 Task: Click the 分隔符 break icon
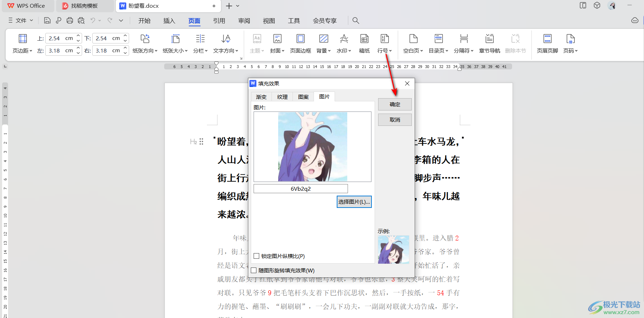click(x=464, y=39)
